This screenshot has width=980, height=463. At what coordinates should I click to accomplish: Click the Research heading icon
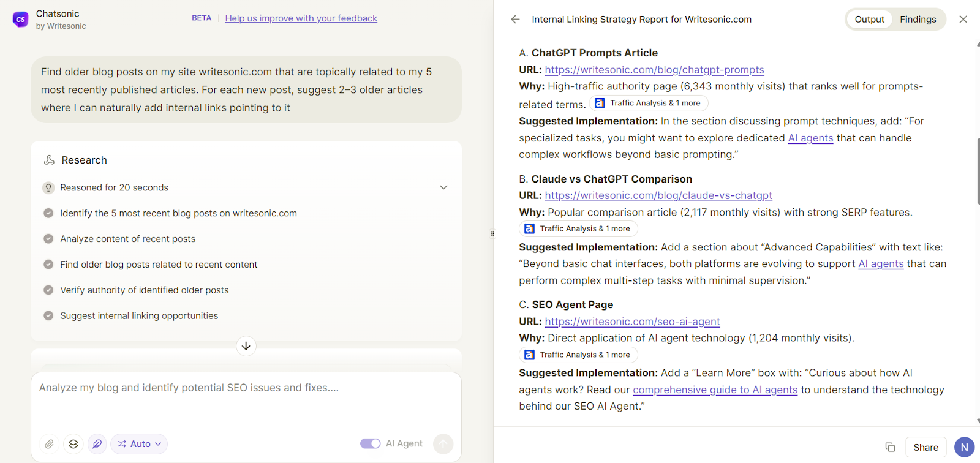49,160
